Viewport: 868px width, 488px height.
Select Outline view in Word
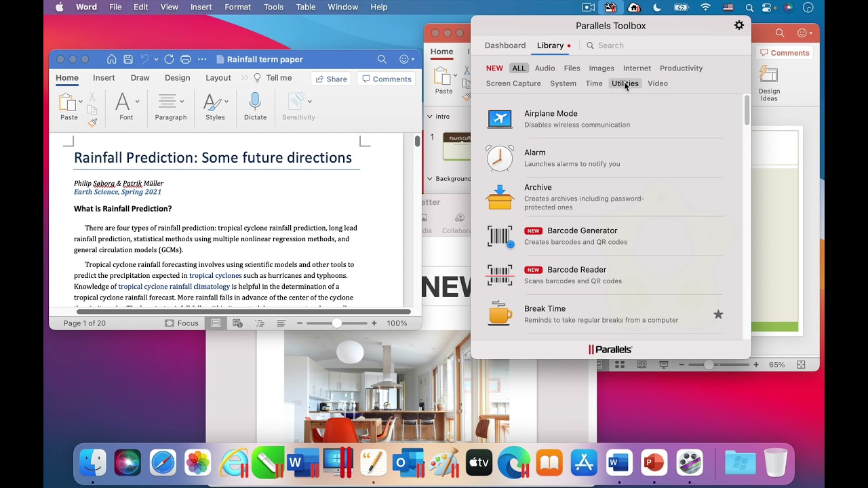point(260,323)
